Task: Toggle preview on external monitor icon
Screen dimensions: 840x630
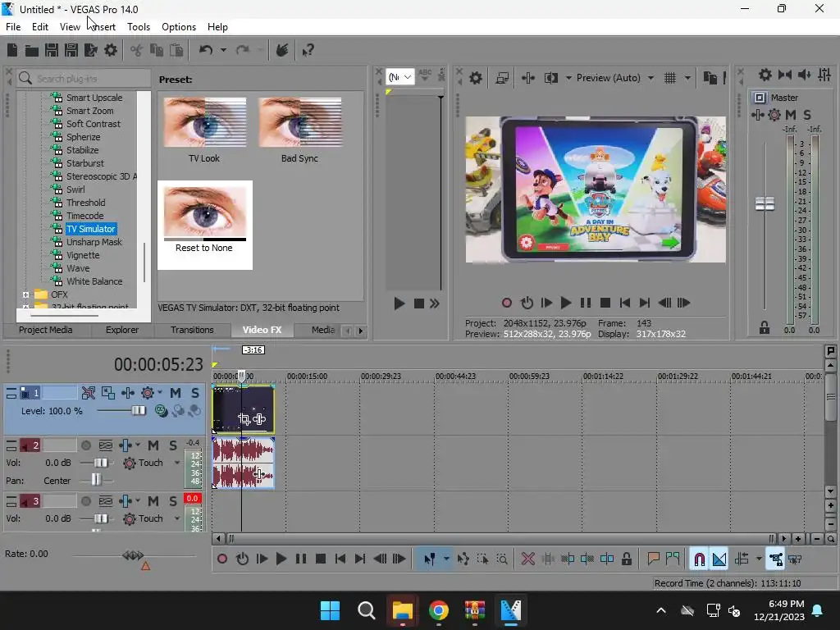Action: coord(502,78)
